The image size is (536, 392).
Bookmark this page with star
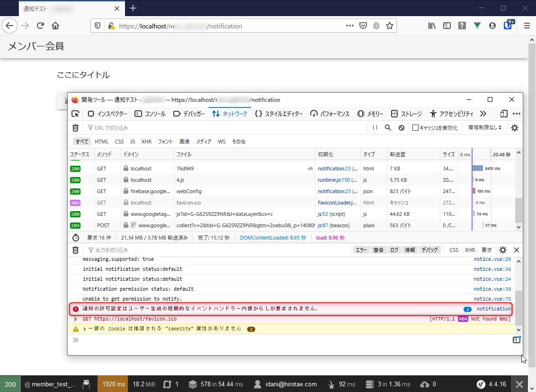coord(390,26)
